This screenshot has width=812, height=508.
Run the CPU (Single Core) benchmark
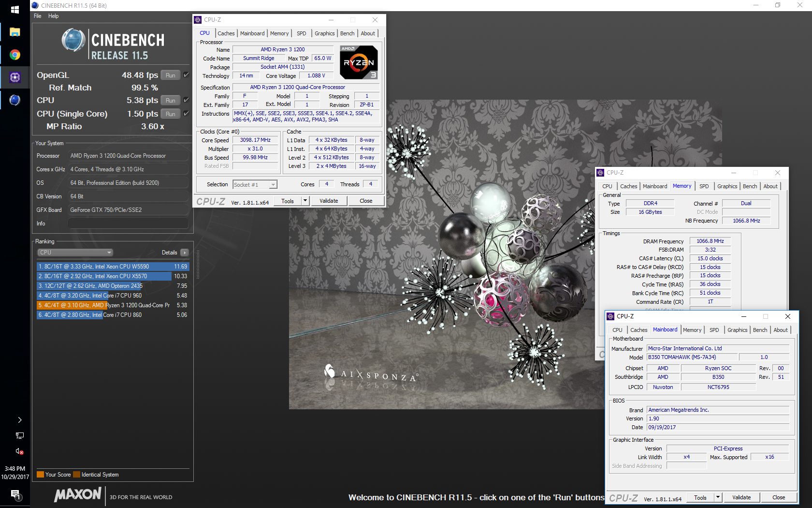pos(170,114)
